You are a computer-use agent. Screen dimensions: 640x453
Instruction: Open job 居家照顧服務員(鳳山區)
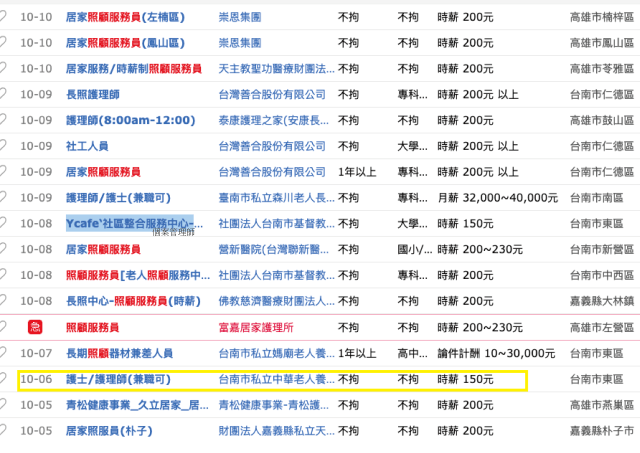(x=125, y=43)
